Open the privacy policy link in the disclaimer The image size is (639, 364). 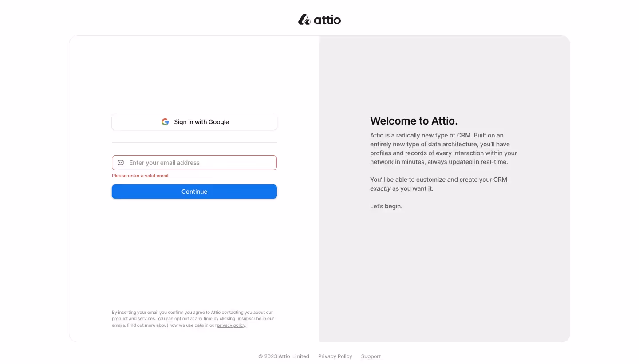pyautogui.click(x=231, y=325)
